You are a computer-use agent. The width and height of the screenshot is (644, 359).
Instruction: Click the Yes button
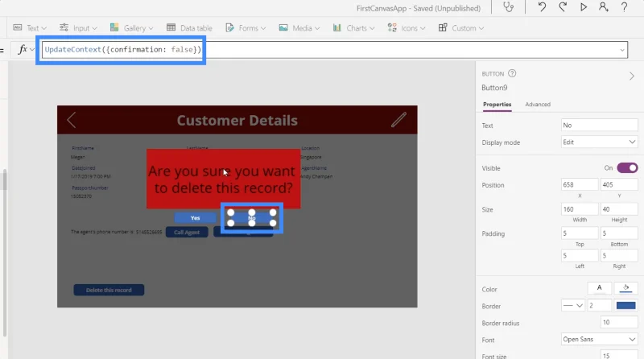pos(195,218)
